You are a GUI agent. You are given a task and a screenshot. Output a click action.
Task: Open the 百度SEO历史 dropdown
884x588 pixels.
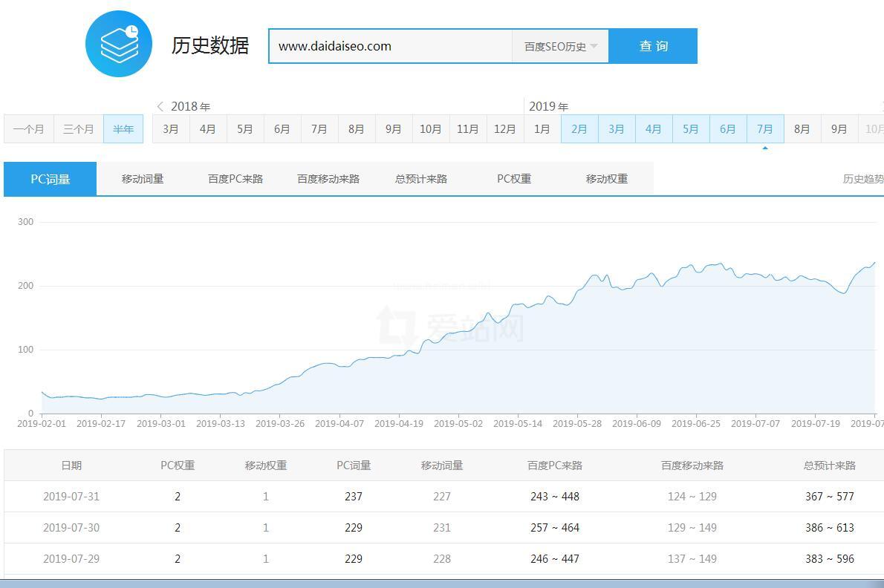(x=560, y=46)
